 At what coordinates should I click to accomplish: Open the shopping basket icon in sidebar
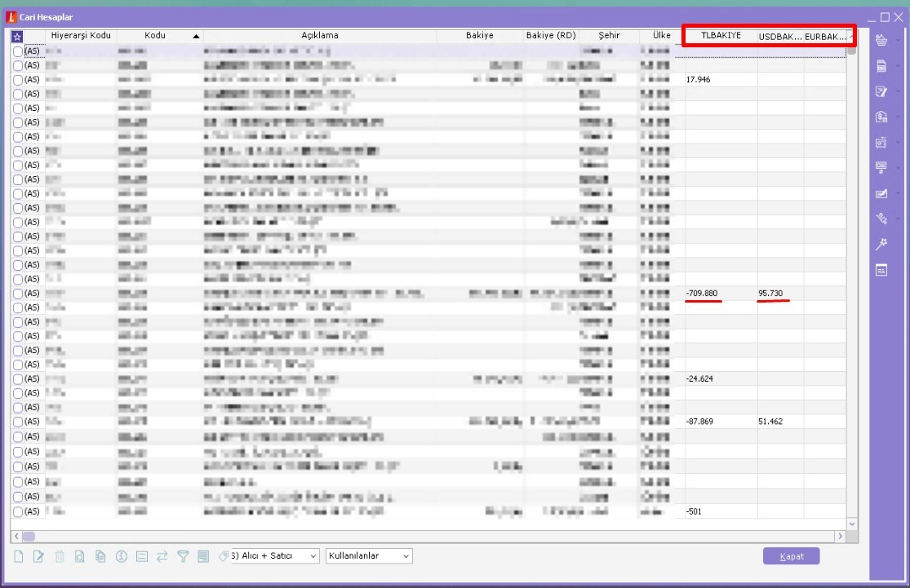click(881, 40)
